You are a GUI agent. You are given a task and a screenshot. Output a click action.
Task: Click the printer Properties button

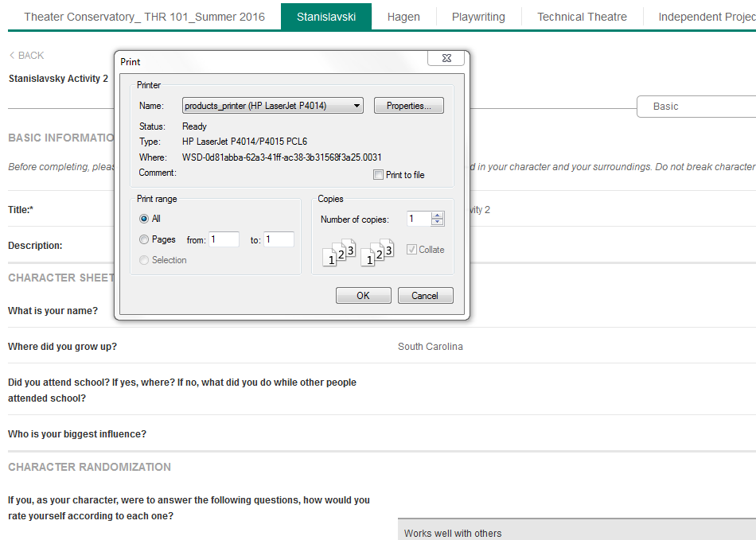(409, 106)
